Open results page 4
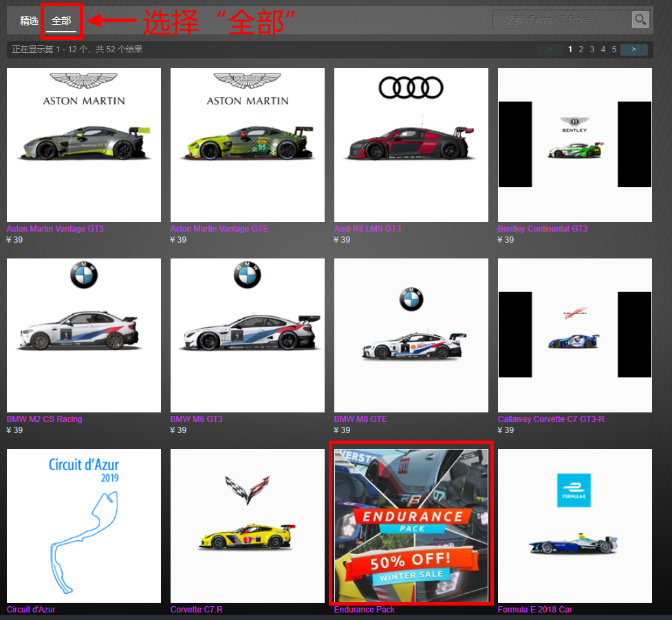This screenshot has width=672, height=620. pos(603,49)
